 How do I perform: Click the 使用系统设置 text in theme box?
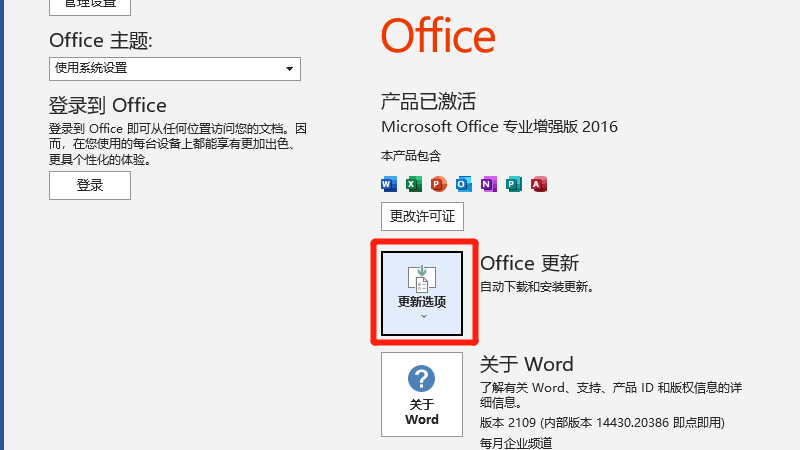[92, 69]
